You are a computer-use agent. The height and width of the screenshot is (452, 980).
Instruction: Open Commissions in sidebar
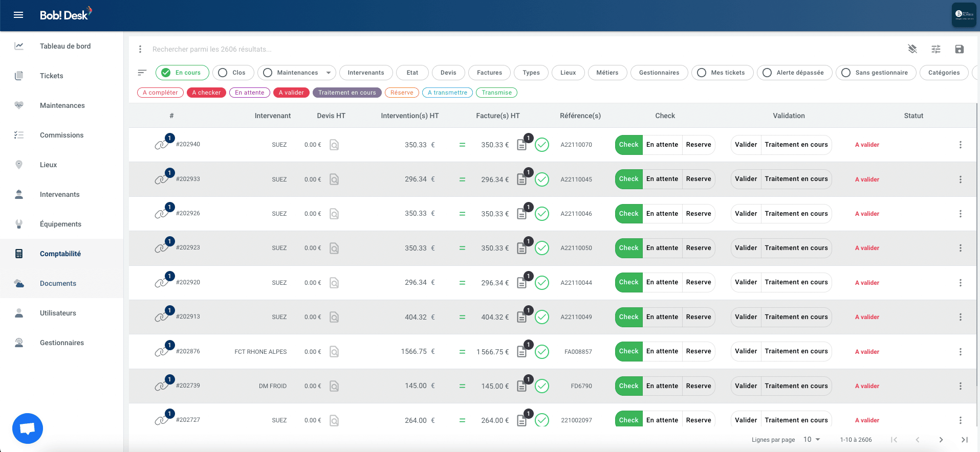click(62, 135)
